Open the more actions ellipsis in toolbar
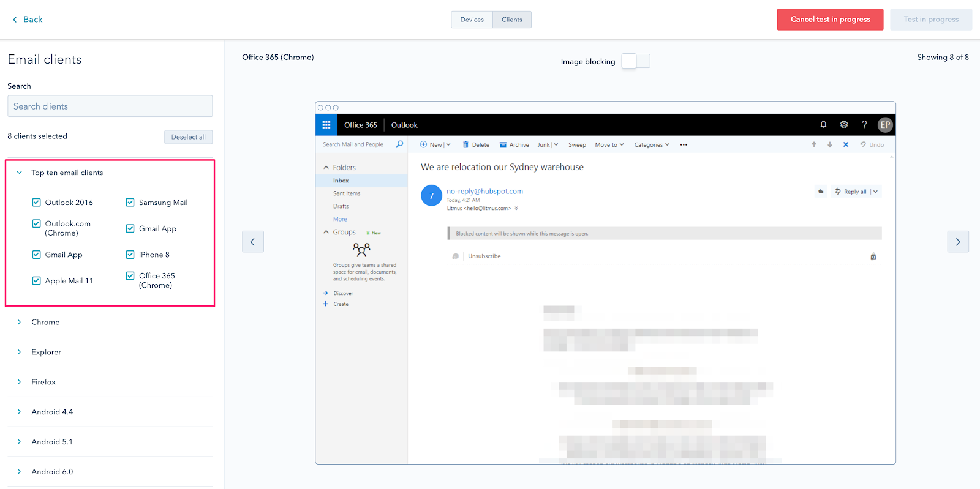This screenshot has width=980, height=489. pyautogui.click(x=684, y=145)
